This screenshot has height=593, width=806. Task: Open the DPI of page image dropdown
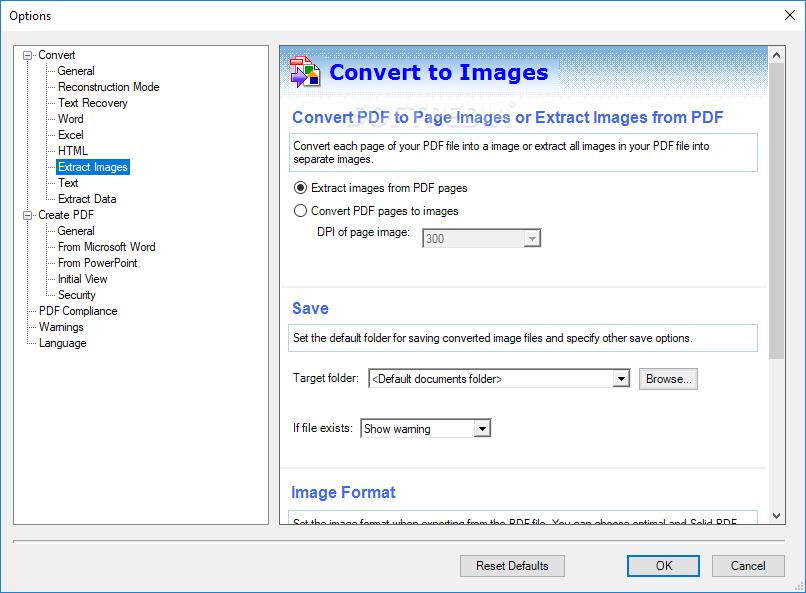(532, 238)
